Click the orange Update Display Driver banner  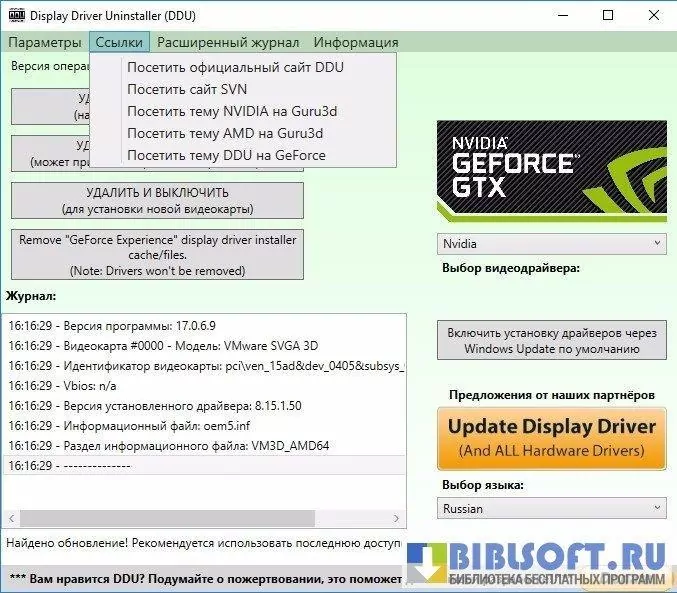click(x=552, y=438)
